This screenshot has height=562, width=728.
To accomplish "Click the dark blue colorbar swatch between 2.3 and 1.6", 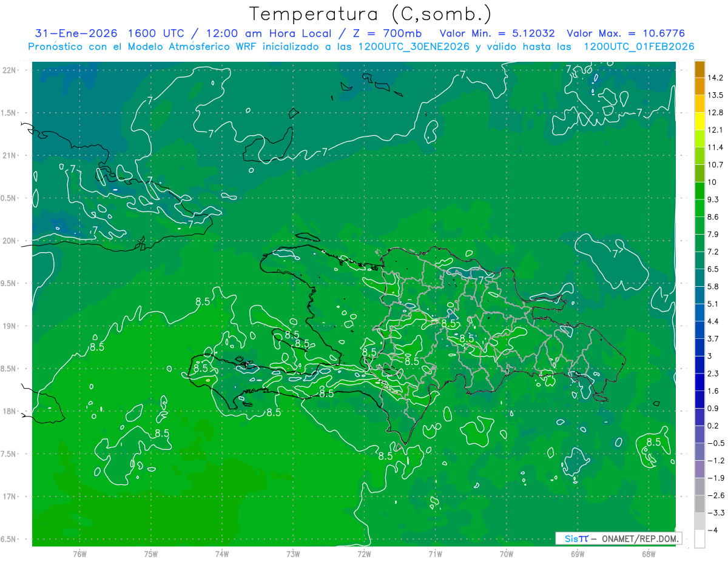I will (x=699, y=383).
